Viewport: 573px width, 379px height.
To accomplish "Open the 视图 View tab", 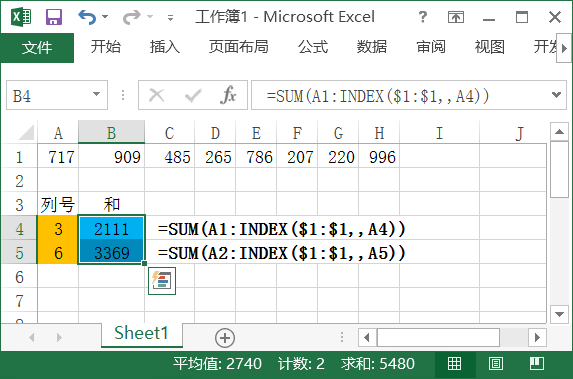I will coord(490,47).
